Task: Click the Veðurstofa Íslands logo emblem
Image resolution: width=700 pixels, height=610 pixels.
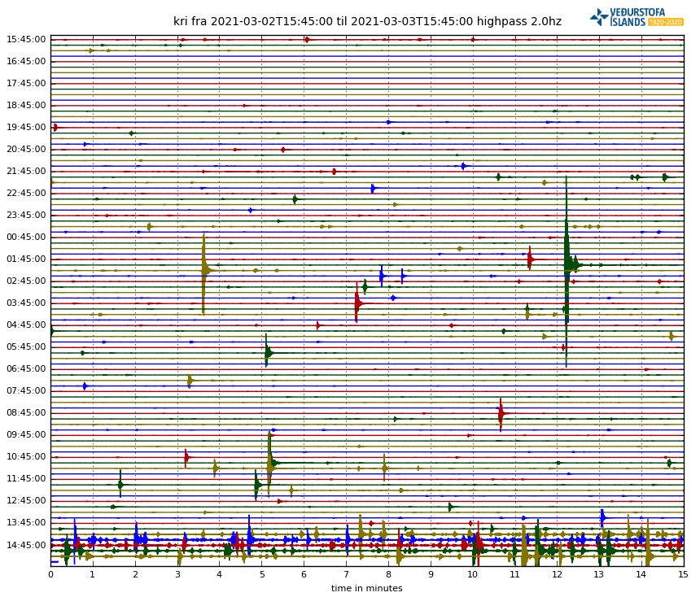Action: click(x=599, y=17)
